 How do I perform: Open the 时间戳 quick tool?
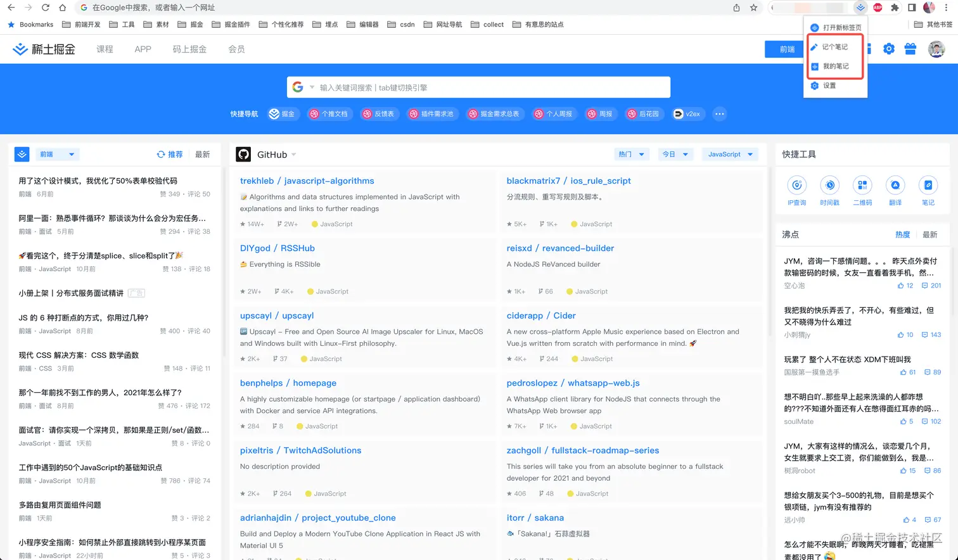pyautogui.click(x=829, y=191)
